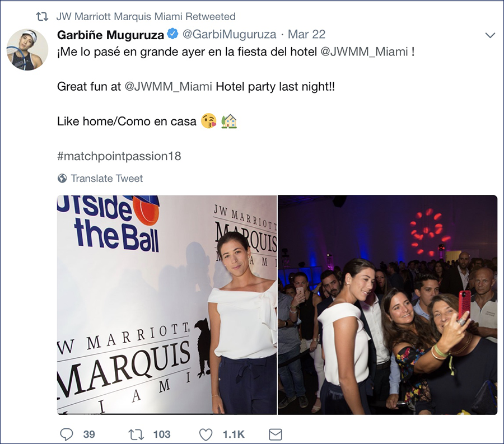
Task: Open hashtag #matchpointpassion18
Action: [x=119, y=156]
